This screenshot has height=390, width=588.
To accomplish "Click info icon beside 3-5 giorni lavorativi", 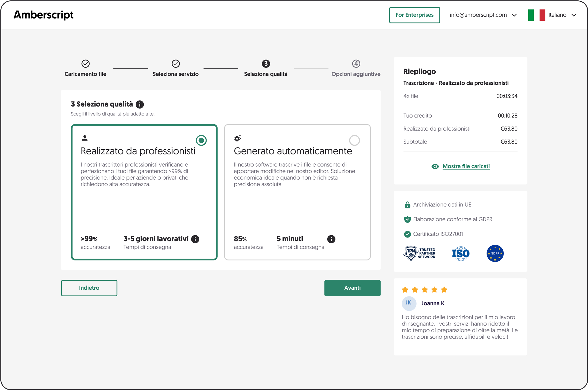I will [195, 239].
